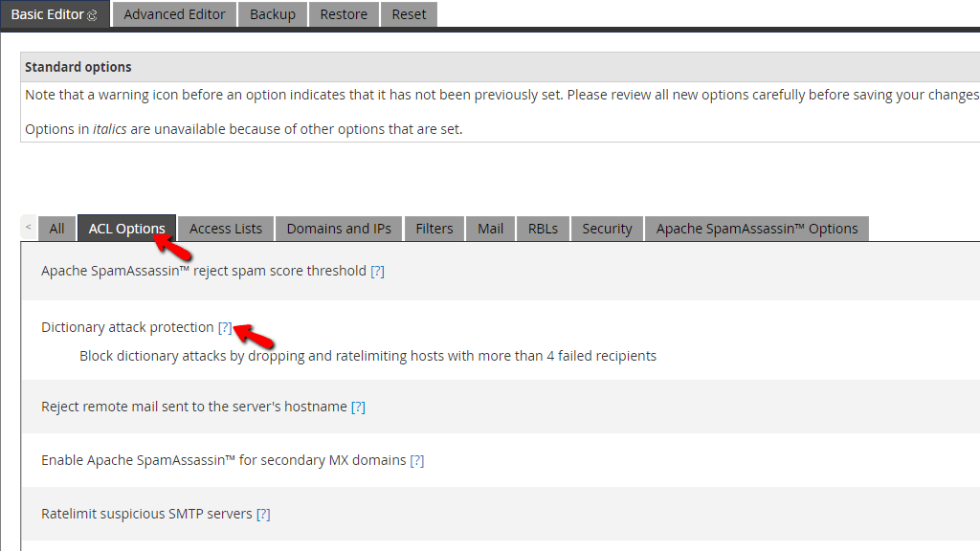This screenshot has width=980, height=551.
Task: Open the Domains and IPs tab
Action: tap(339, 229)
